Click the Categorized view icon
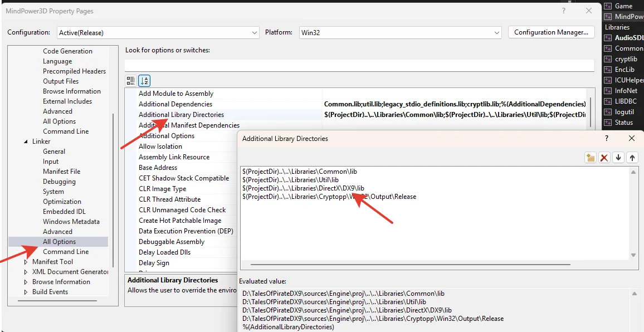 tap(131, 81)
